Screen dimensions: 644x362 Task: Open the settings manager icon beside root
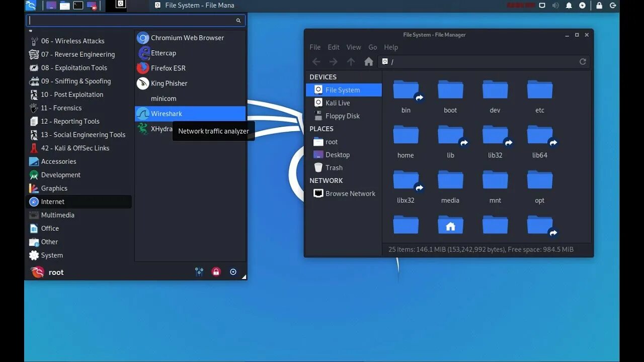coord(199,272)
